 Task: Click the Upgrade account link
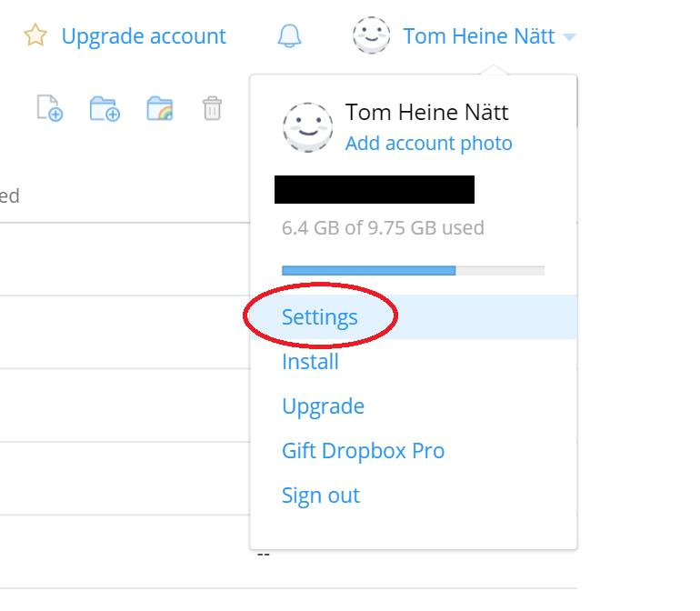144,36
